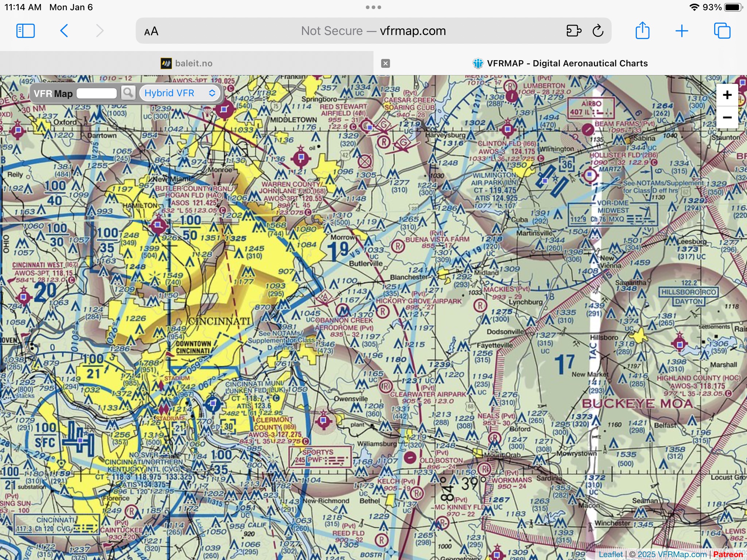Click the MIDDLETOWN city label

[x=294, y=120]
